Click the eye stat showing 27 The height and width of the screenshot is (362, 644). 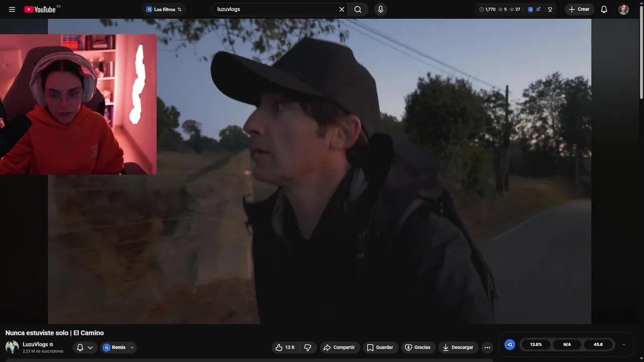pos(515,10)
